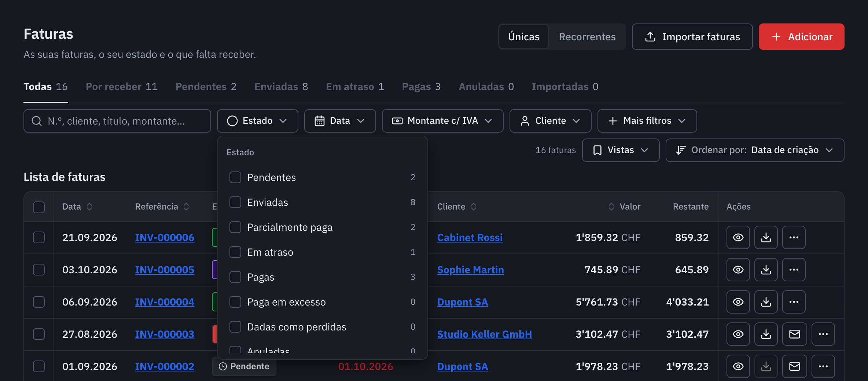
Task: Check the Pagas status filter
Action: (x=235, y=277)
